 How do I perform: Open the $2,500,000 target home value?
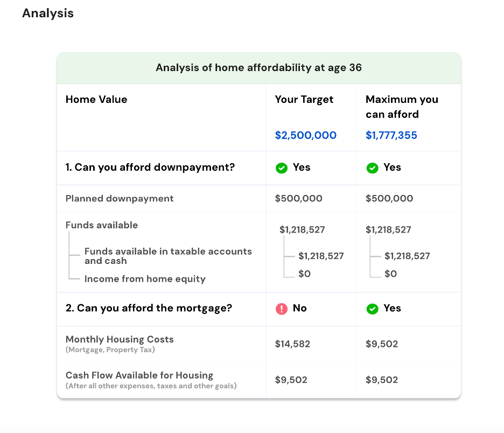(x=305, y=135)
